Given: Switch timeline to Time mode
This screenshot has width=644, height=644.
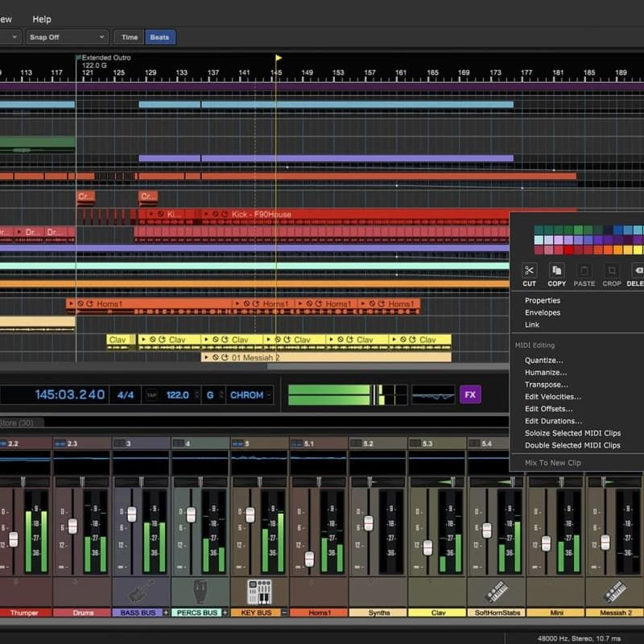Looking at the screenshot, I should coord(130,37).
